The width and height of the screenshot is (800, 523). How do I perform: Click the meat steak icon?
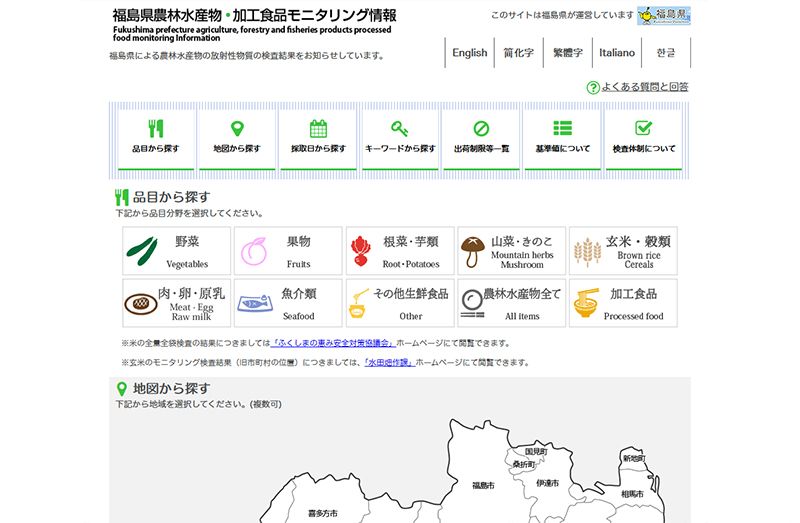[141, 304]
